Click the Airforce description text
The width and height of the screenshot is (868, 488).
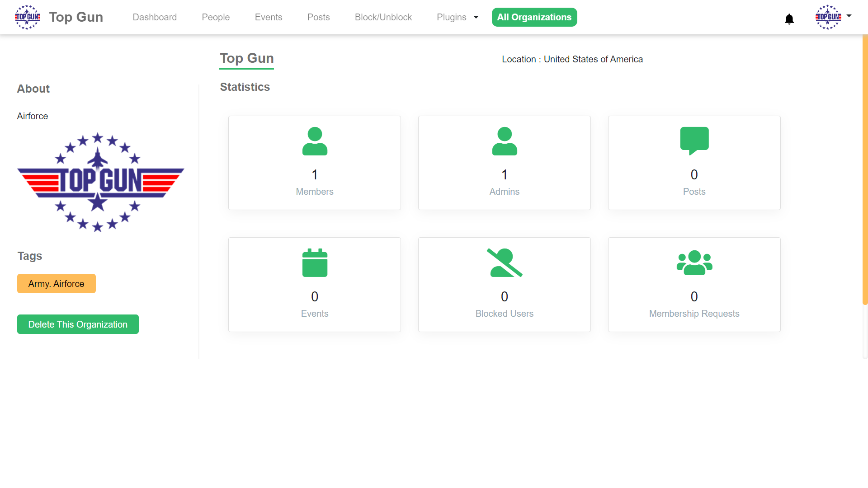pyautogui.click(x=33, y=116)
